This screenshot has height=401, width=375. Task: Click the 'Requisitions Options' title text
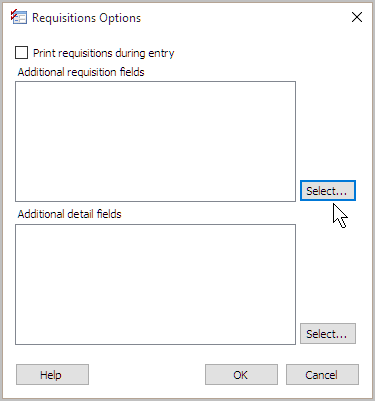(87, 18)
